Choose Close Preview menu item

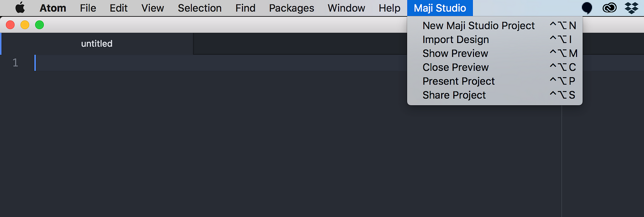[495, 67]
